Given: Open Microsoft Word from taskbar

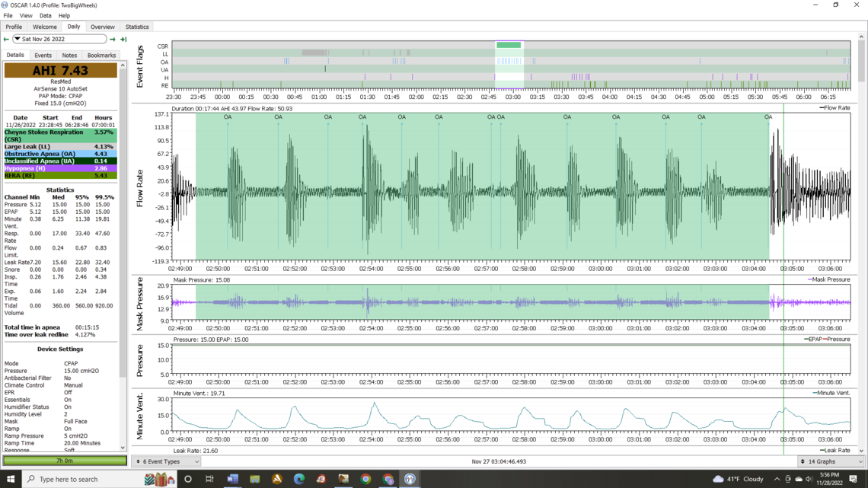Looking at the screenshot, I should [232, 479].
